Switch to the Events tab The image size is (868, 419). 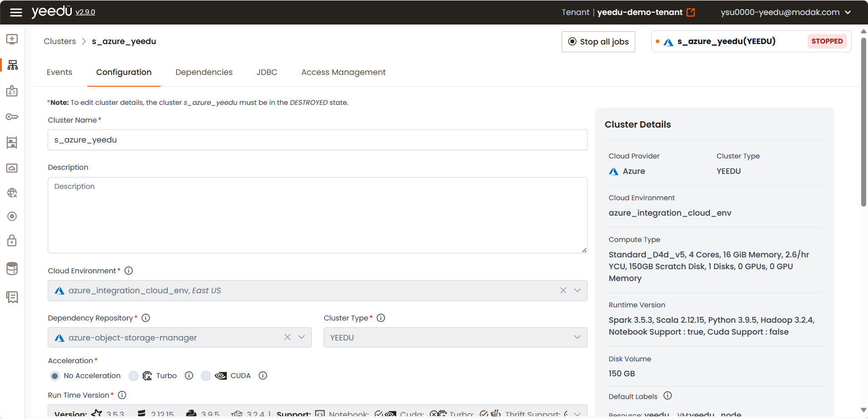[x=60, y=72]
